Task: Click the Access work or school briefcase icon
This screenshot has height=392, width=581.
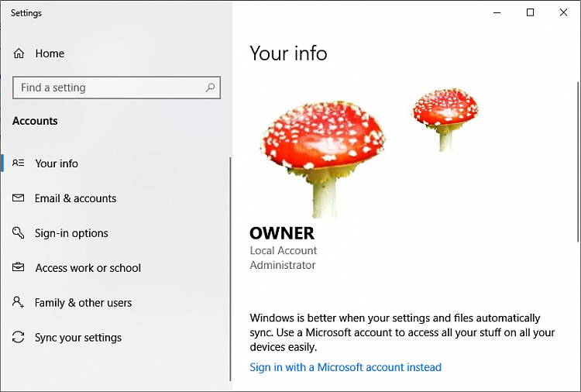Action: [18, 267]
